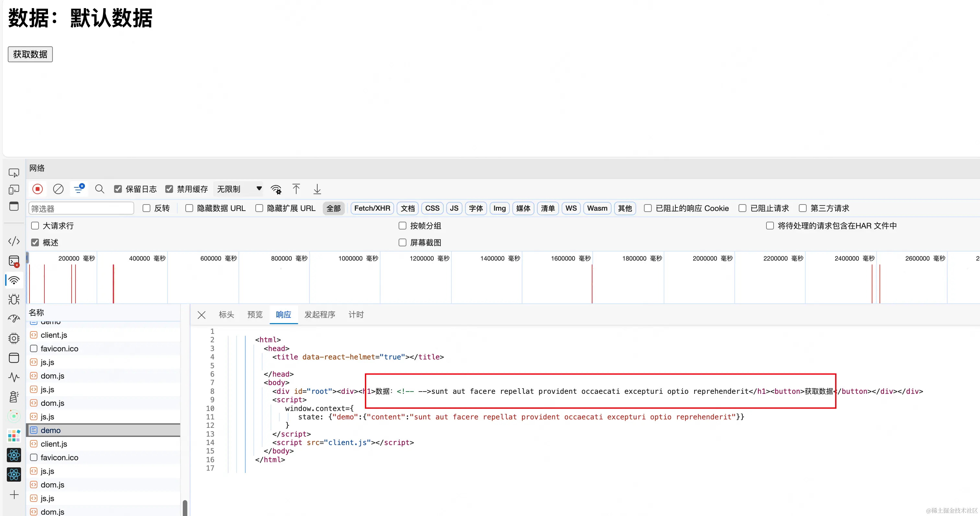The width and height of the screenshot is (980, 516).
Task: Open the Console tool with error badge
Action: (x=14, y=262)
